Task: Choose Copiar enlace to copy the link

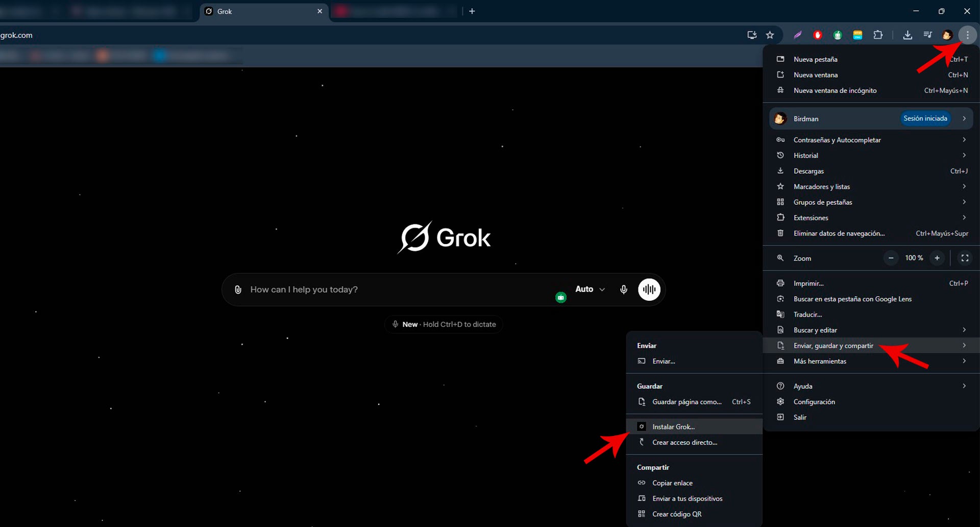Action: [x=672, y=483]
